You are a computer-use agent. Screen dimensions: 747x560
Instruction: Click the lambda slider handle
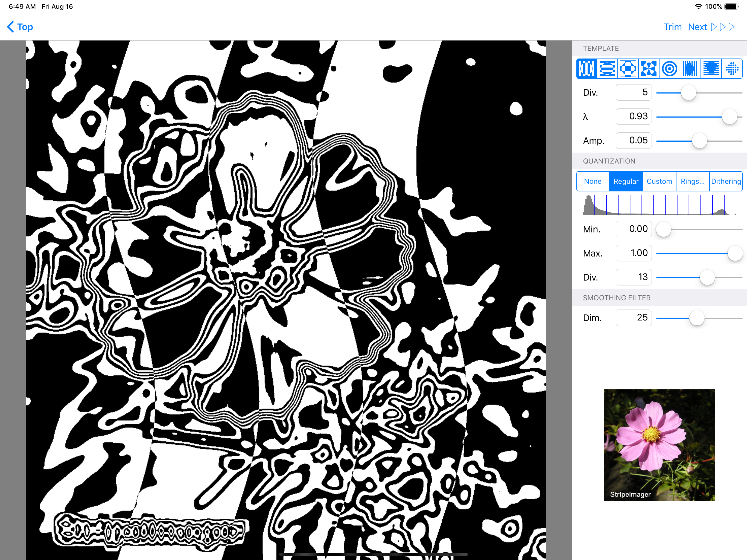coord(730,117)
